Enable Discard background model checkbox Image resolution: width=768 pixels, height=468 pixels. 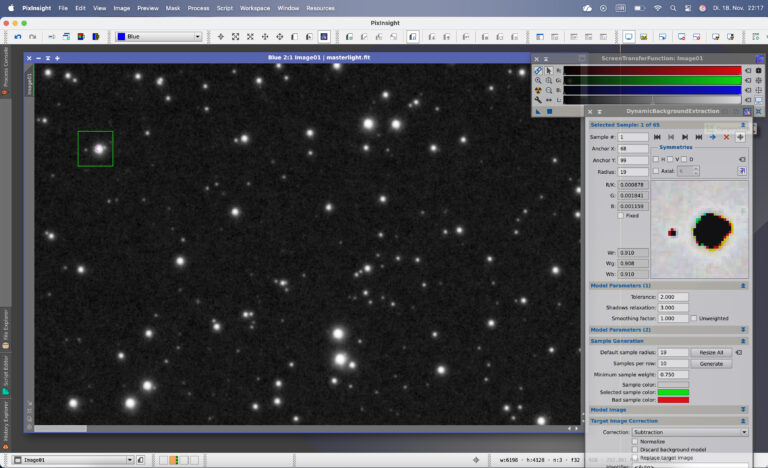click(x=635, y=449)
